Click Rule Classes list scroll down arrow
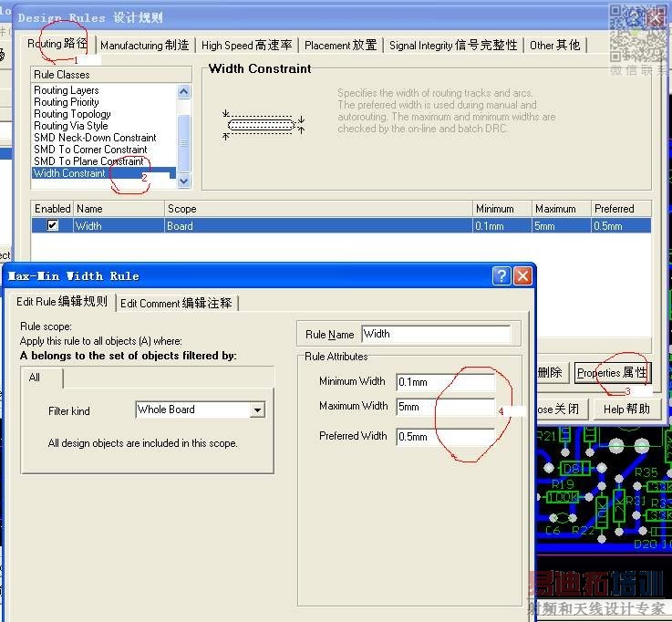Image resolution: width=672 pixels, height=622 pixels. pyautogui.click(x=184, y=181)
